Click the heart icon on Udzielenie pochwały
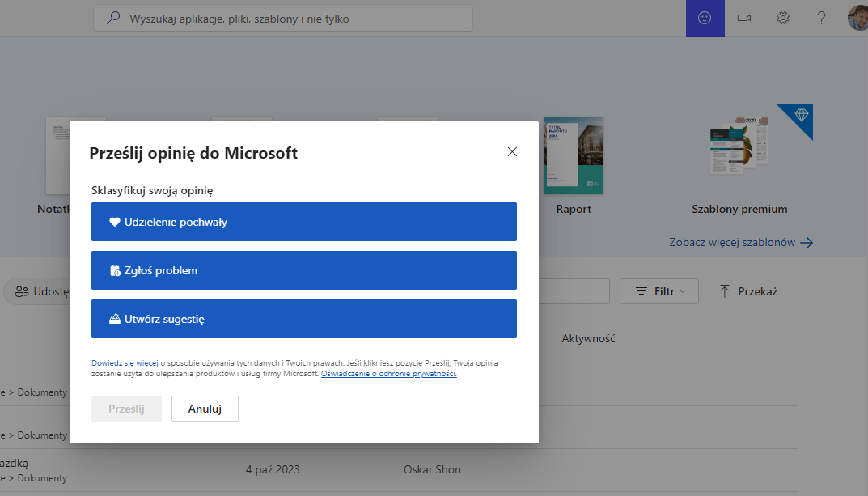 (x=115, y=222)
